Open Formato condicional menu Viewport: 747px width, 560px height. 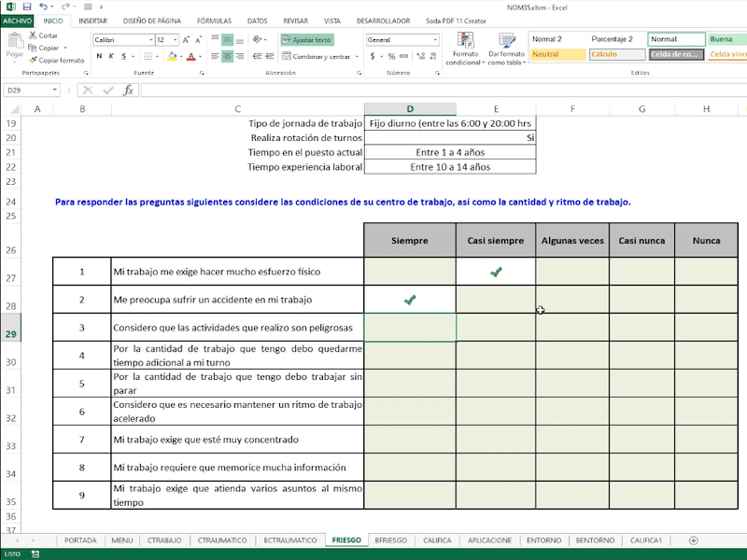[x=465, y=49]
